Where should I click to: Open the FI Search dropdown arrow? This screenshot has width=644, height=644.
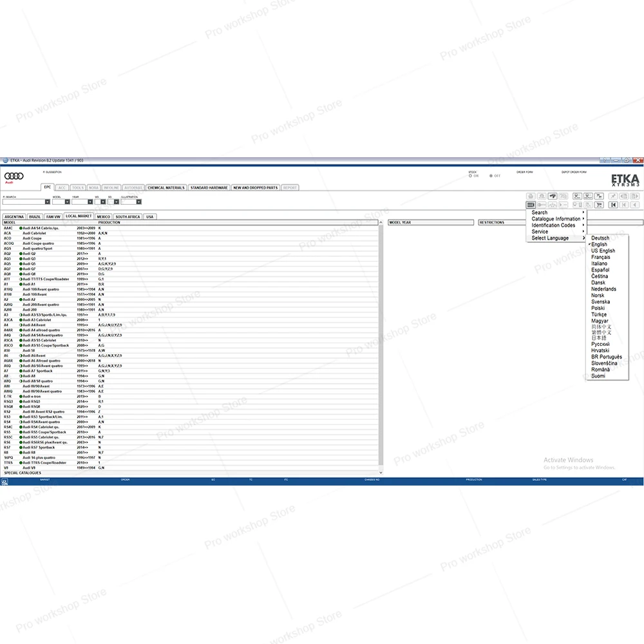[47, 202]
